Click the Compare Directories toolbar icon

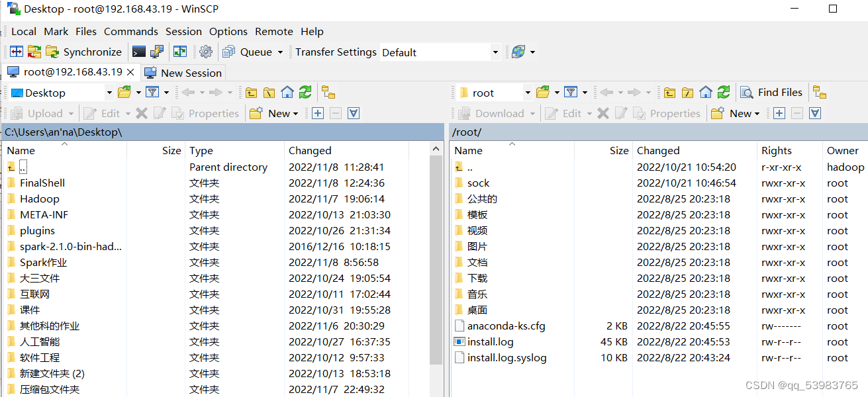pos(16,52)
